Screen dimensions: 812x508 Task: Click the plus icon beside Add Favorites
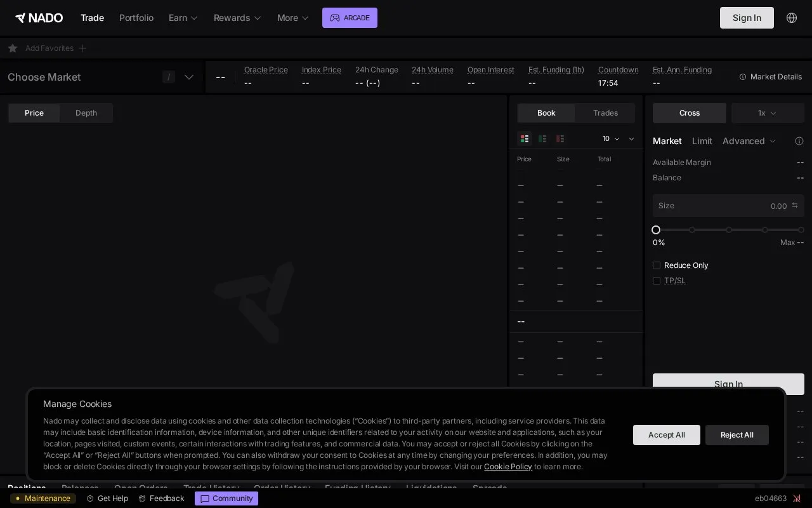click(82, 48)
